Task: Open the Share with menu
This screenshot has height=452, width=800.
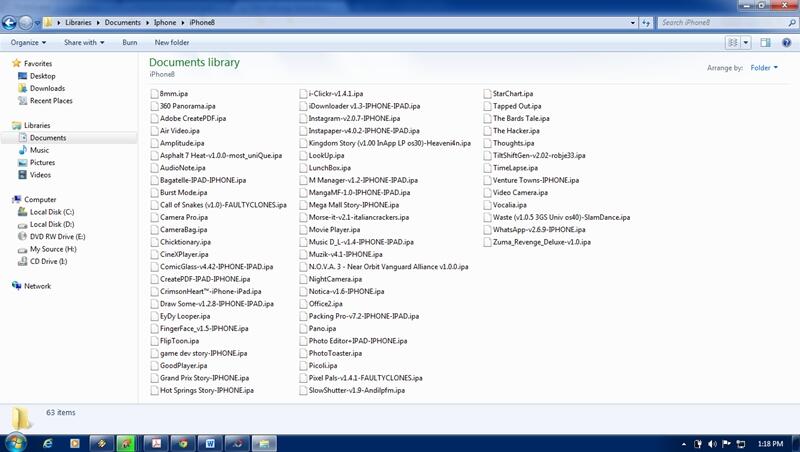Action: pyautogui.click(x=84, y=42)
